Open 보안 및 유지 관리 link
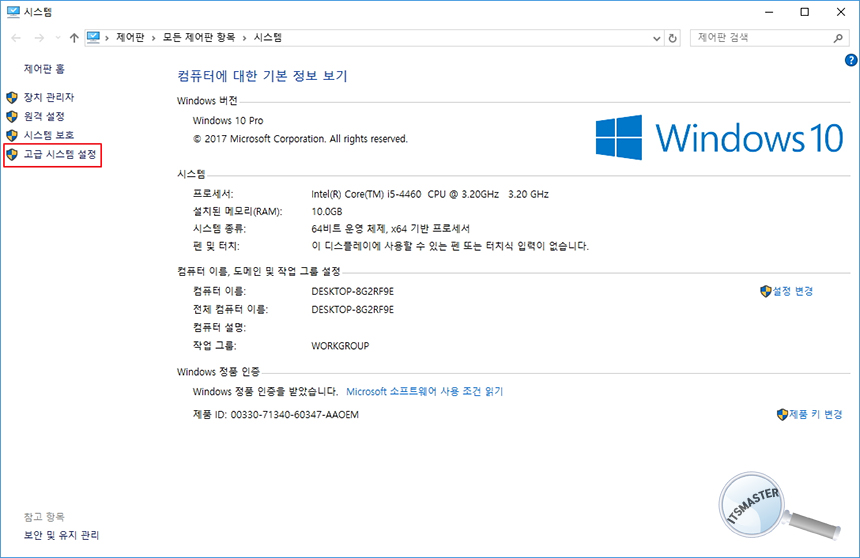The width and height of the screenshot is (860, 558). click(61, 535)
